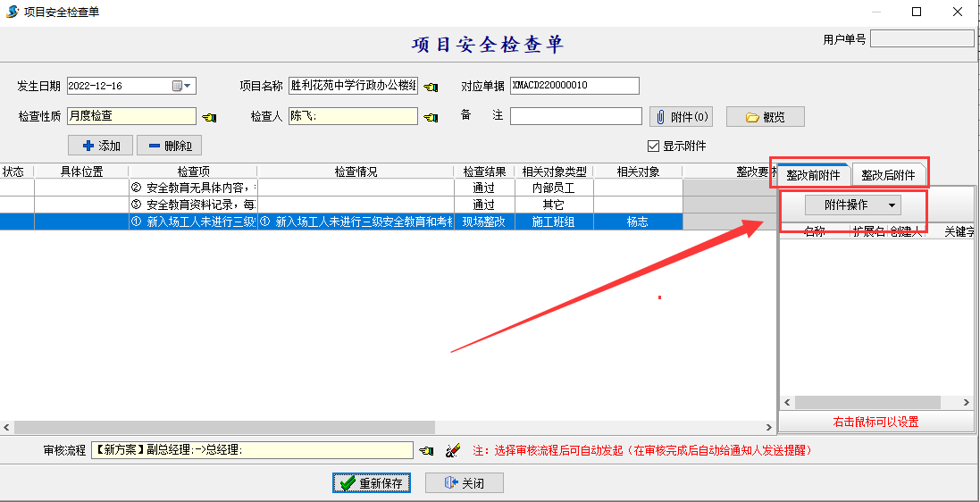Image resolution: width=980 pixels, height=502 pixels.
Task: Click the 用户单号 input field
Action: coord(921,39)
